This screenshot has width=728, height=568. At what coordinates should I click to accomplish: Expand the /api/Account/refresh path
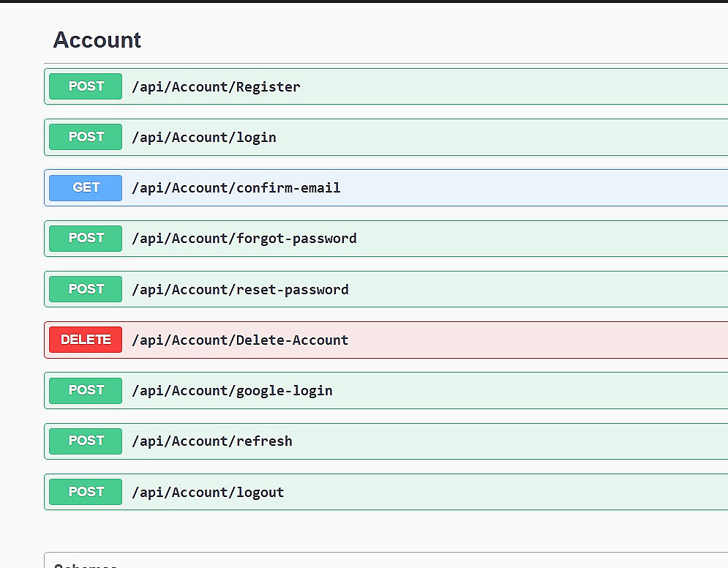[x=211, y=441]
